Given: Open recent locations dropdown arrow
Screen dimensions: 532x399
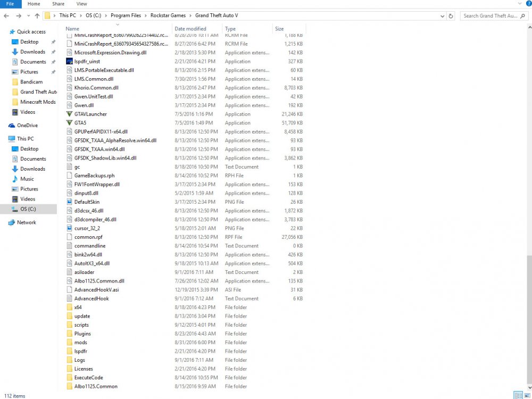Looking at the screenshot, I should [29, 15].
